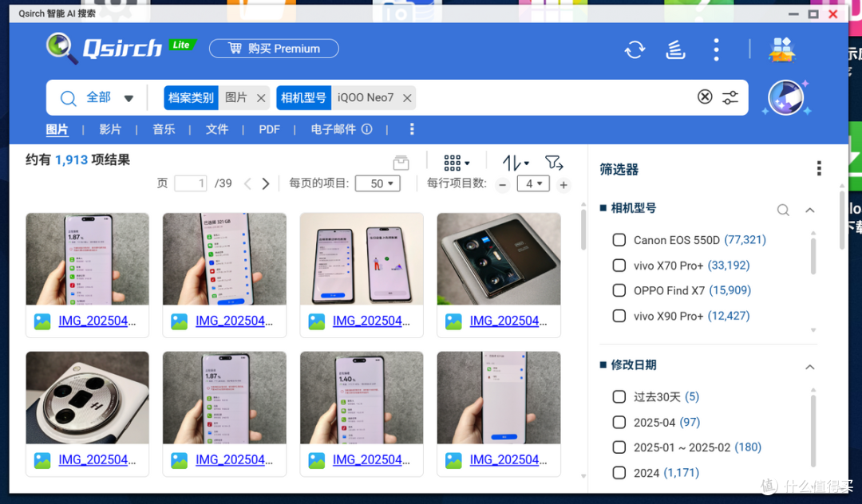Clear the search with circled X icon
Viewport: 862px width, 504px height.
click(705, 97)
